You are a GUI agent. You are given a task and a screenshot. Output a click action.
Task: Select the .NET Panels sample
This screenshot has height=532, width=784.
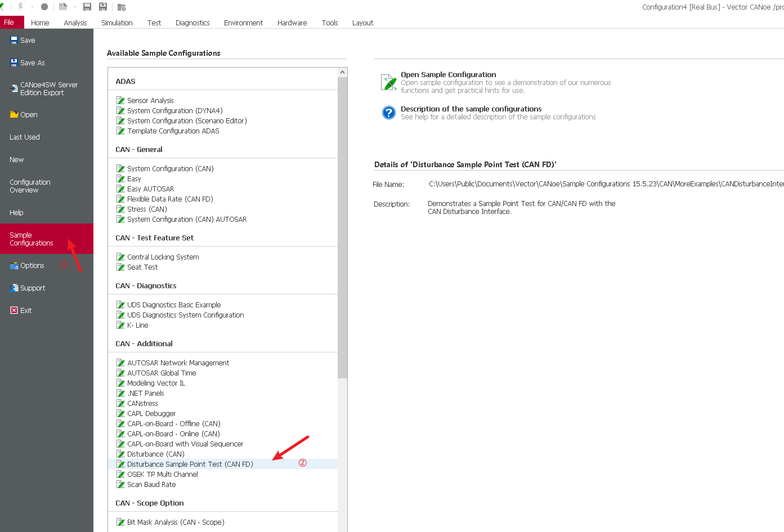point(146,394)
